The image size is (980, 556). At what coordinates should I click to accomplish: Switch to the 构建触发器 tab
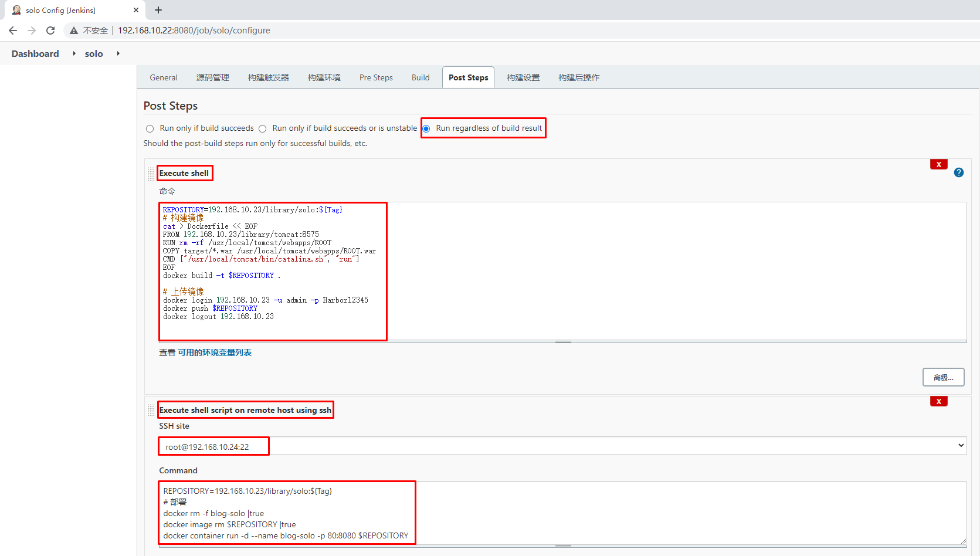point(269,77)
